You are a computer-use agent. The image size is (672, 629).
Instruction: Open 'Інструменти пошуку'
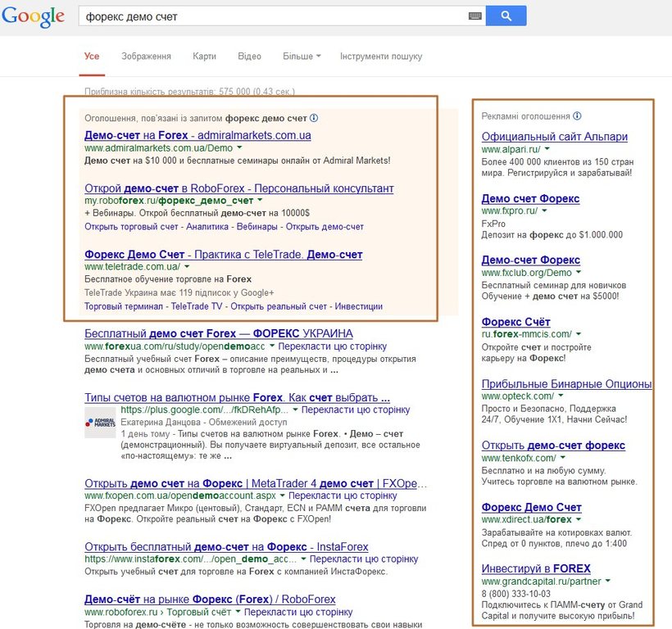pos(381,56)
